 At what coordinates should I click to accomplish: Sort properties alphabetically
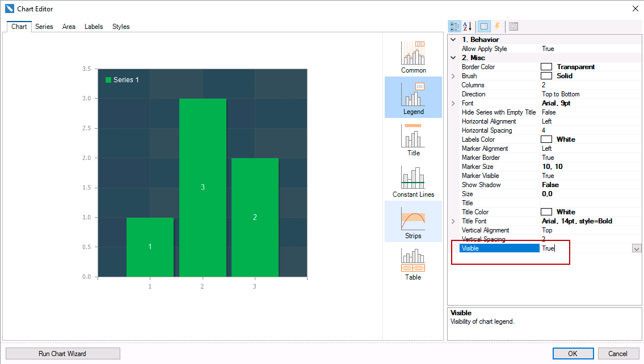(468, 27)
